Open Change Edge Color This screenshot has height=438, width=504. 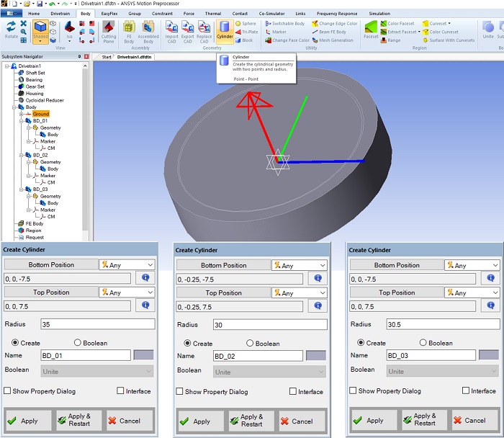click(335, 24)
